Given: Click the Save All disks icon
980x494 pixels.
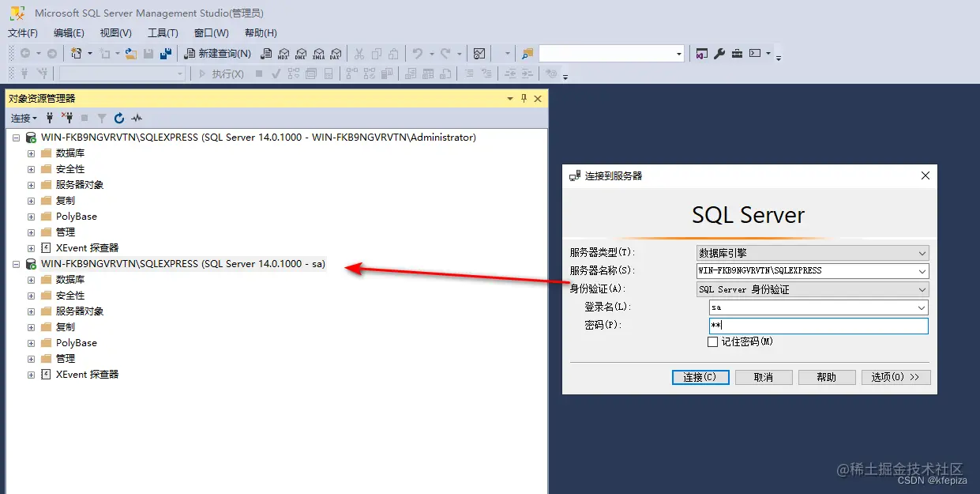Looking at the screenshot, I should pos(166,54).
